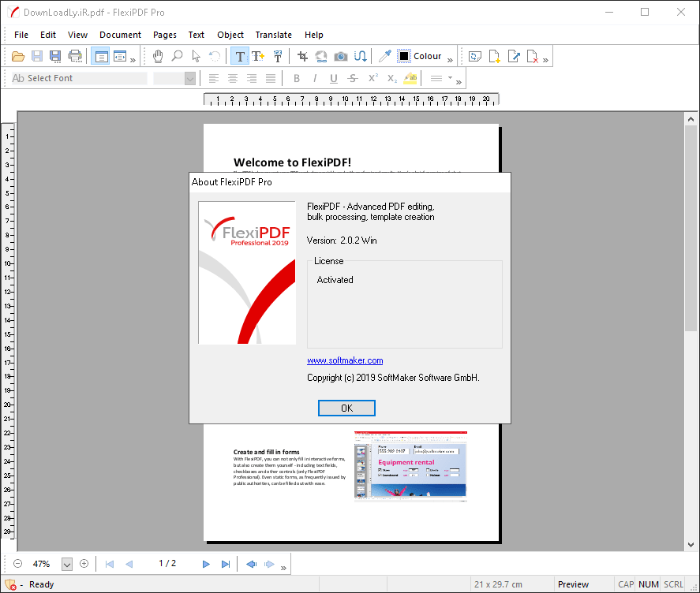Viewport: 700px width, 593px height.
Task: Click the hyperlink globe tool icon
Action: tap(321, 56)
